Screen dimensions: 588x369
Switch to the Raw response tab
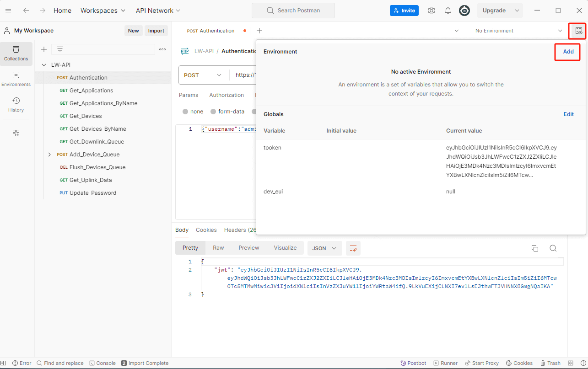click(x=218, y=248)
